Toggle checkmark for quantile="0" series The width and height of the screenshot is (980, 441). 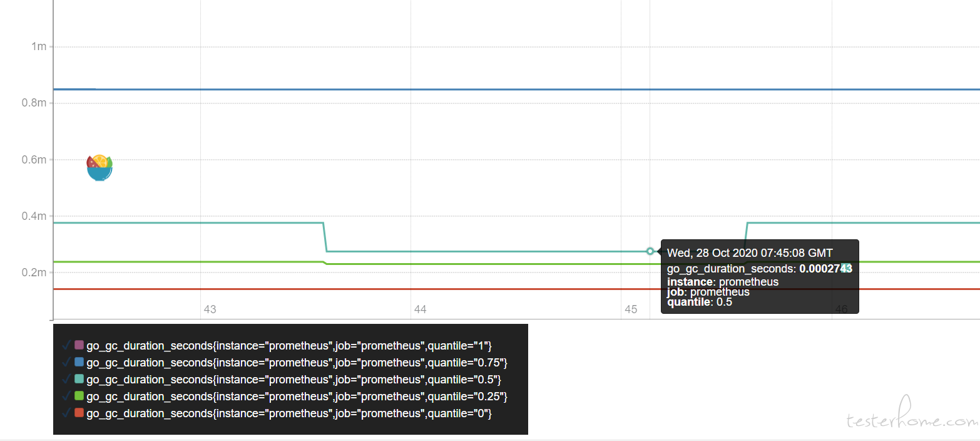click(x=67, y=413)
